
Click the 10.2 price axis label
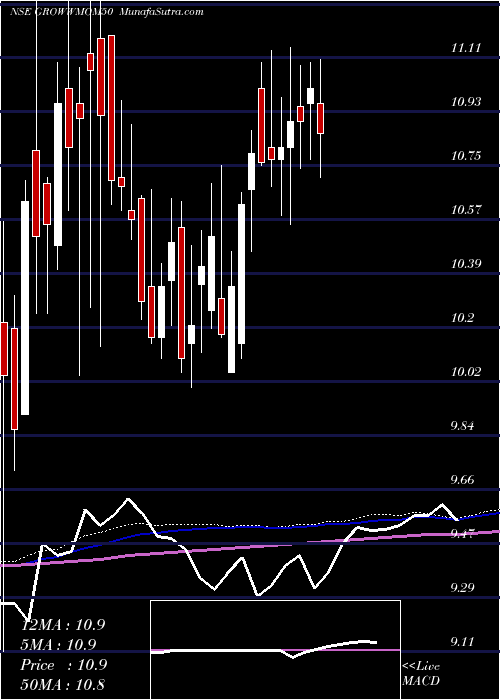[x=462, y=318]
